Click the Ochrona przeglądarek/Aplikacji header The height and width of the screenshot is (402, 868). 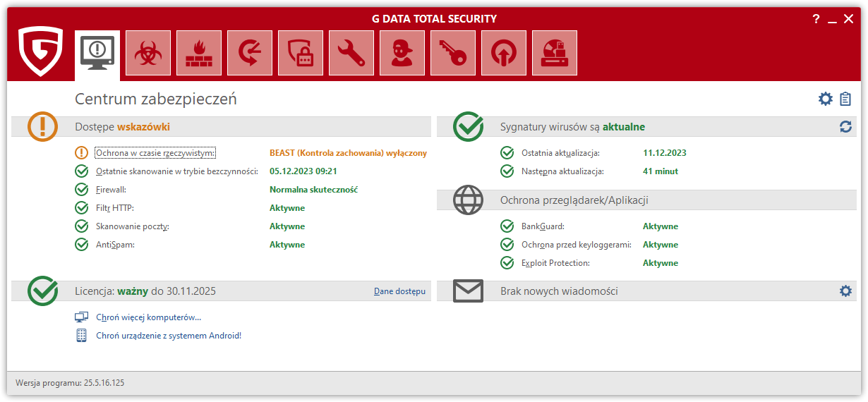(574, 200)
